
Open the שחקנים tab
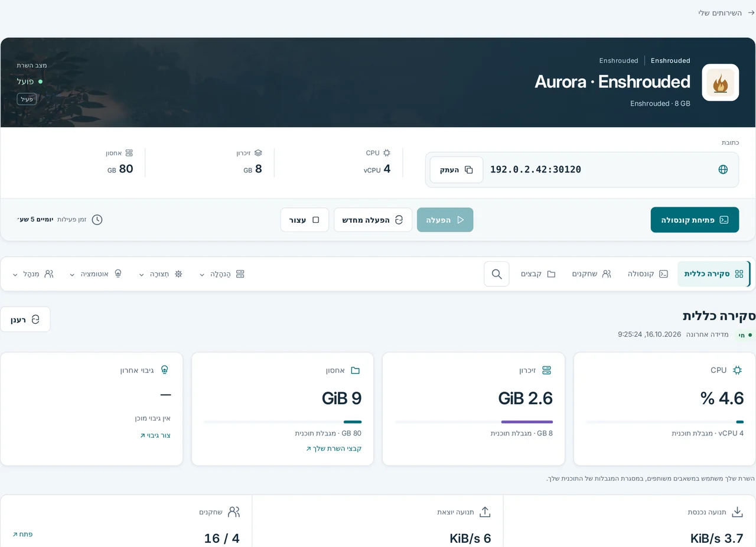point(591,274)
